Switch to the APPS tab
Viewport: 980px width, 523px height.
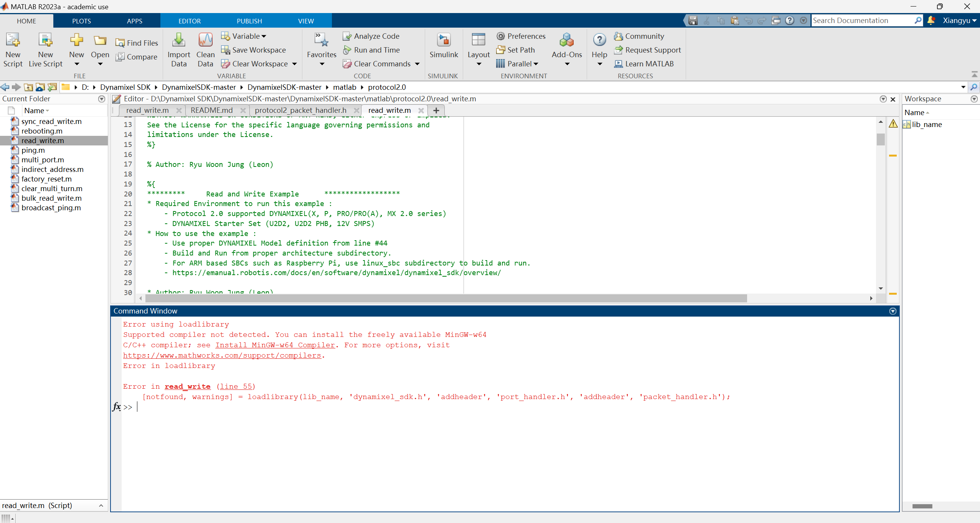(x=135, y=21)
